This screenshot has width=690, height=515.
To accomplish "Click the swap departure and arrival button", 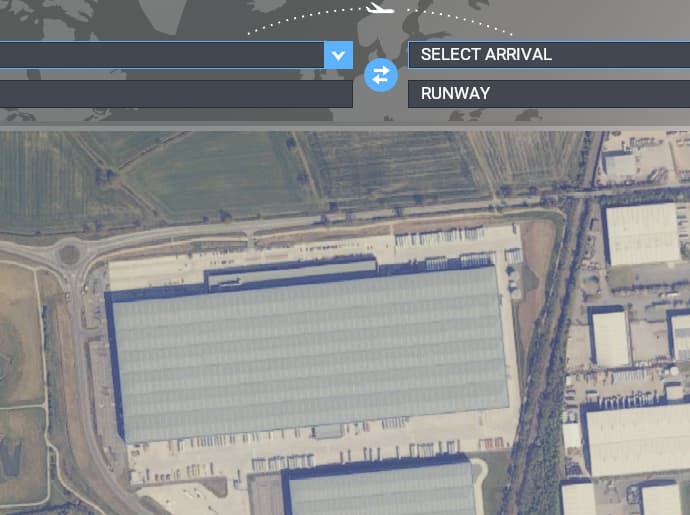I will point(381,75).
